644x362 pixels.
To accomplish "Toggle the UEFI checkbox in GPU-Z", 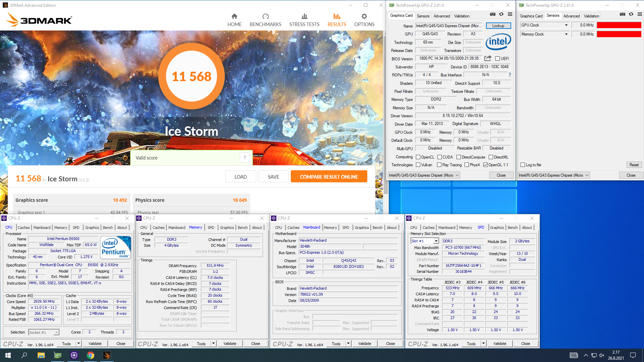I will click(498, 59).
